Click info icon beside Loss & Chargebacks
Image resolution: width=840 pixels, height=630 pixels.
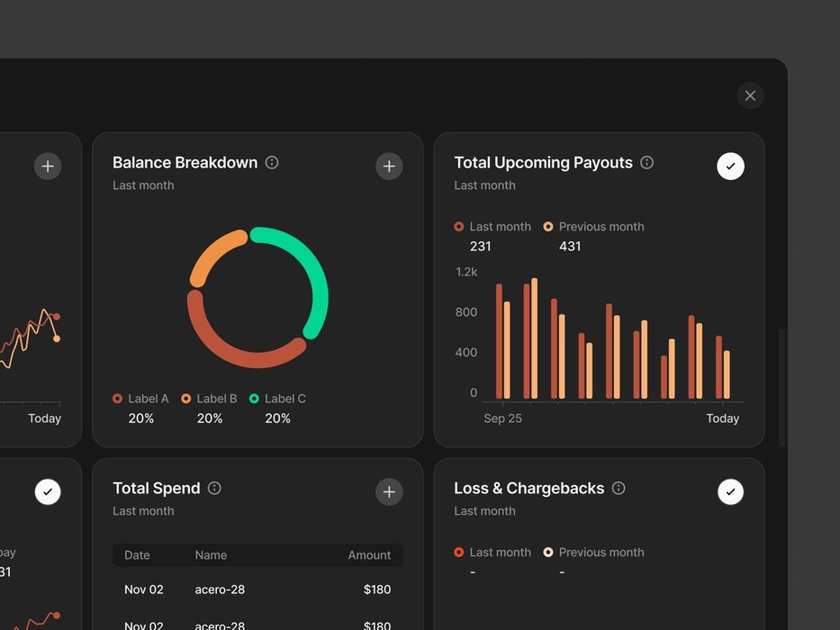click(x=619, y=488)
